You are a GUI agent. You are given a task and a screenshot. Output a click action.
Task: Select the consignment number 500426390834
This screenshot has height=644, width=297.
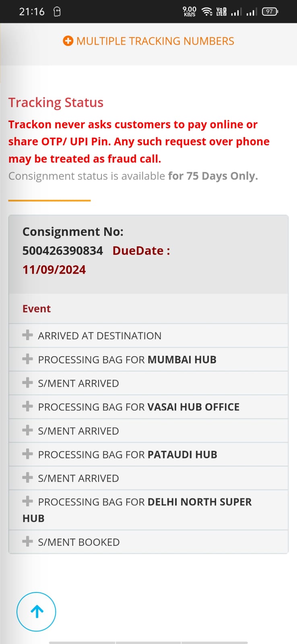coord(63,251)
